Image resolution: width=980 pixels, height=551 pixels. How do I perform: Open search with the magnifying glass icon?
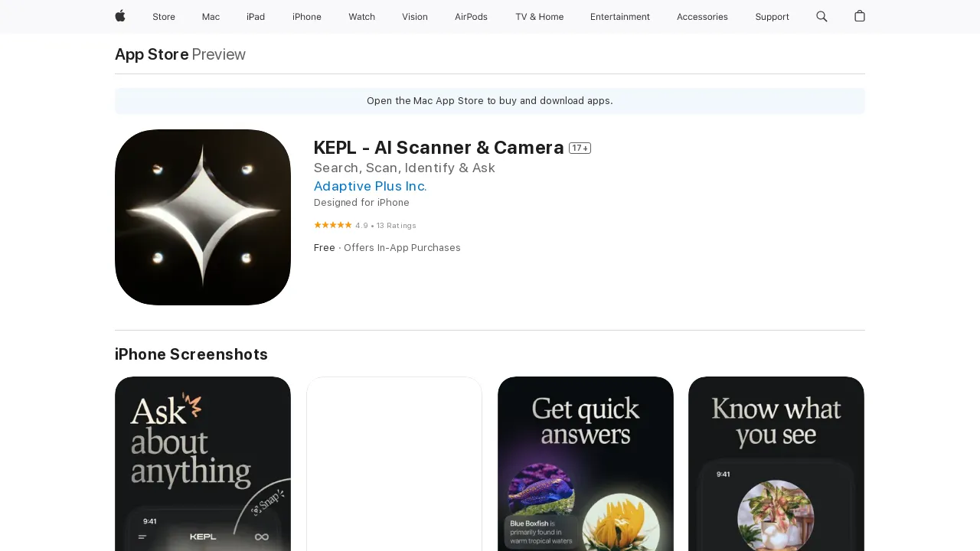[821, 17]
